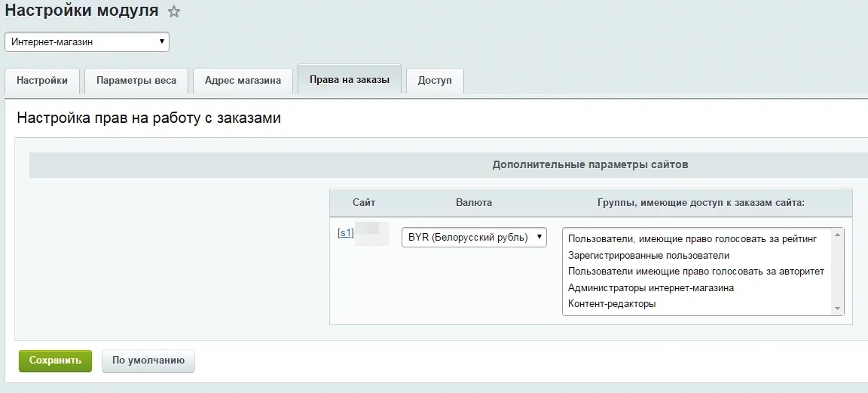Select Администраторы интернет-магазина group

pyautogui.click(x=651, y=287)
